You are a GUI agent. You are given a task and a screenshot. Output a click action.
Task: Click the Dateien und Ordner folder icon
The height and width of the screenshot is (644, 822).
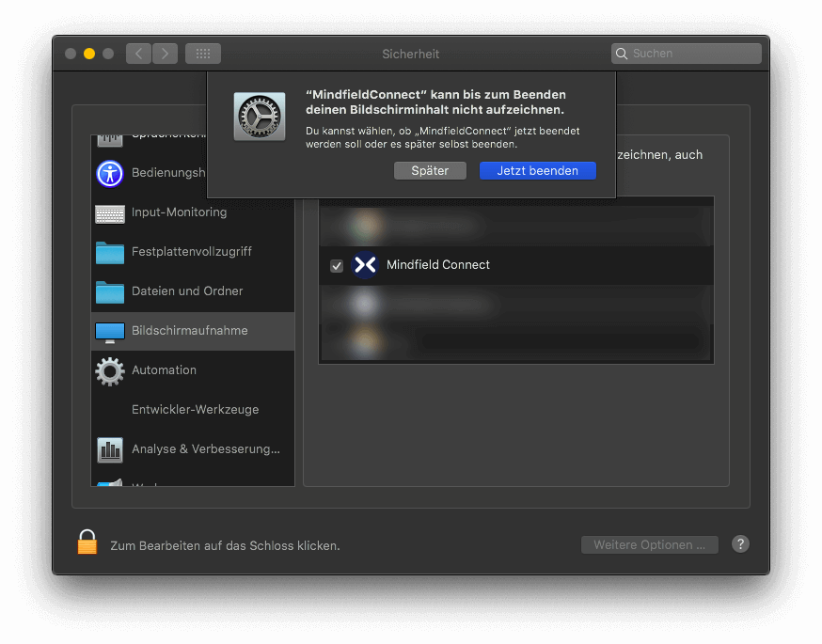pyautogui.click(x=110, y=292)
